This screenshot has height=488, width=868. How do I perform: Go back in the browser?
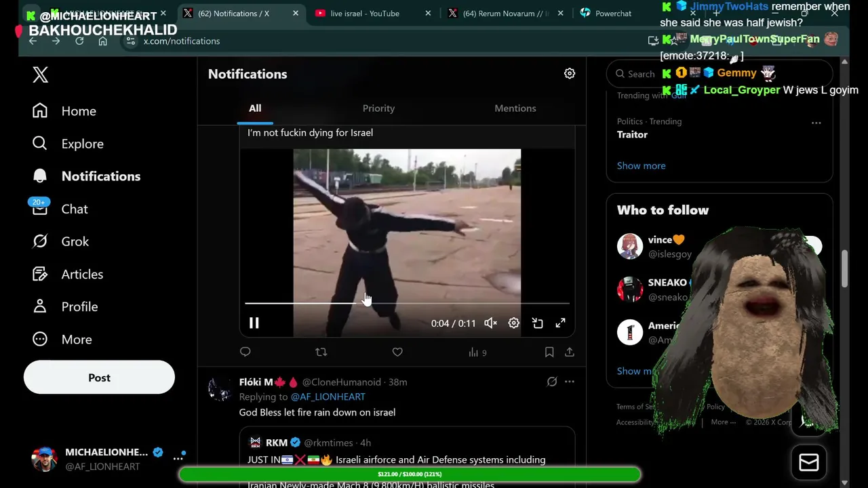click(33, 41)
